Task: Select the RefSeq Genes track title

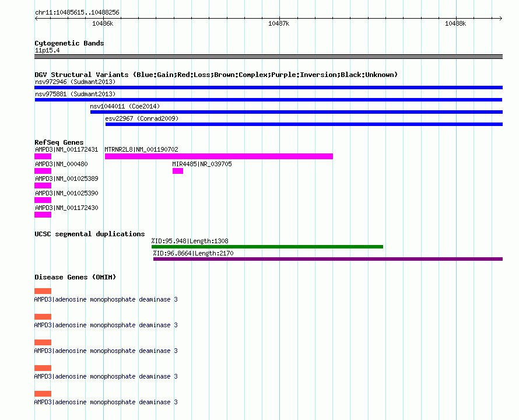Action: point(59,142)
